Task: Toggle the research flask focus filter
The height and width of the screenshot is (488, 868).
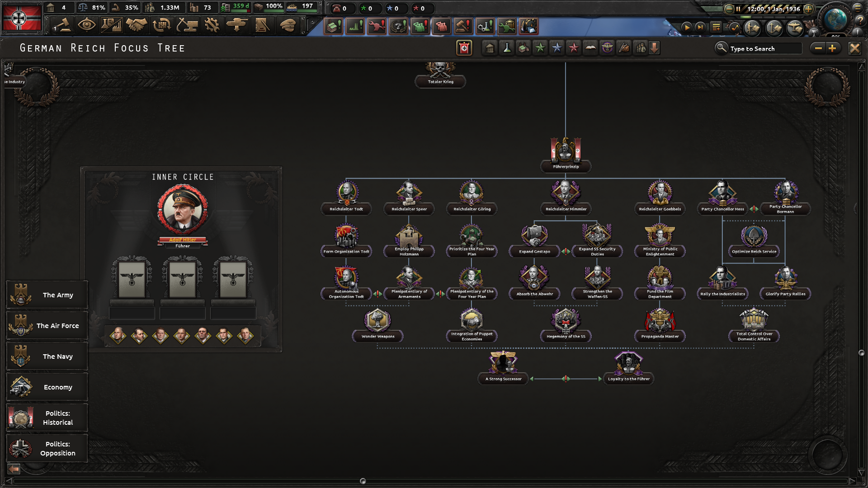Action: pyautogui.click(x=507, y=48)
